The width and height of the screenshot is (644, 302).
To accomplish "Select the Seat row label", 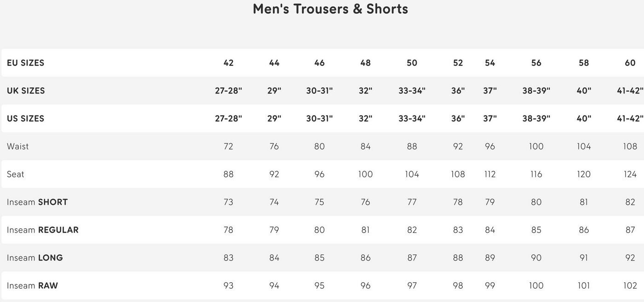I will 16,174.
